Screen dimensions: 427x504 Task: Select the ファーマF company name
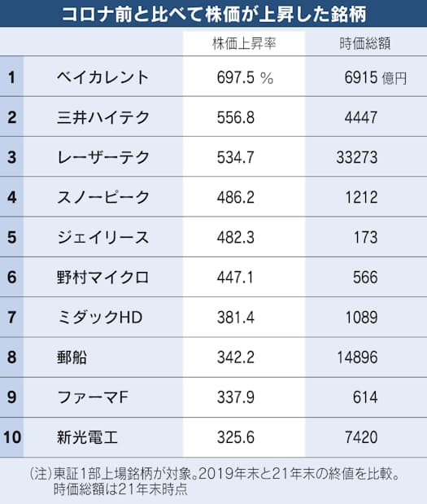click(x=93, y=397)
